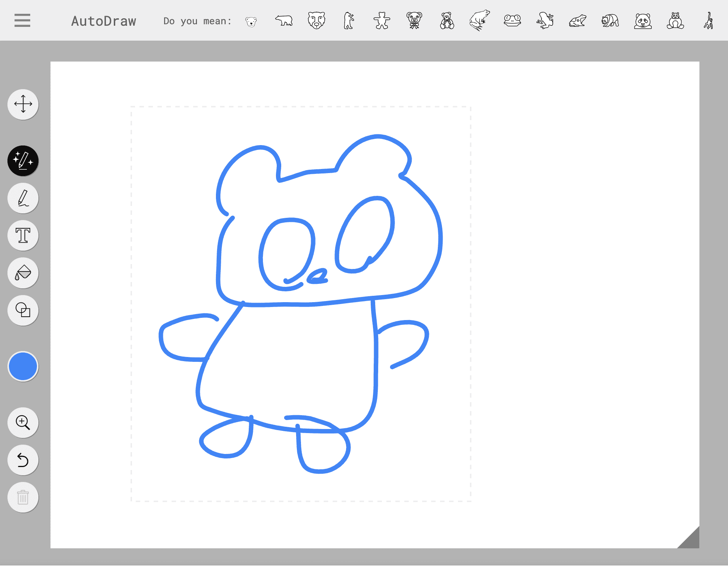Image resolution: width=728 pixels, height=567 pixels.
Task: Click the Delete trash can button
Action: pyautogui.click(x=23, y=497)
